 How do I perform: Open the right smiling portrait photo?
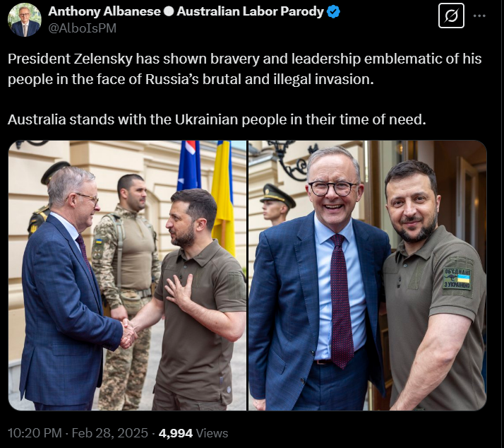pyautogui.click(x=367, y=276)
